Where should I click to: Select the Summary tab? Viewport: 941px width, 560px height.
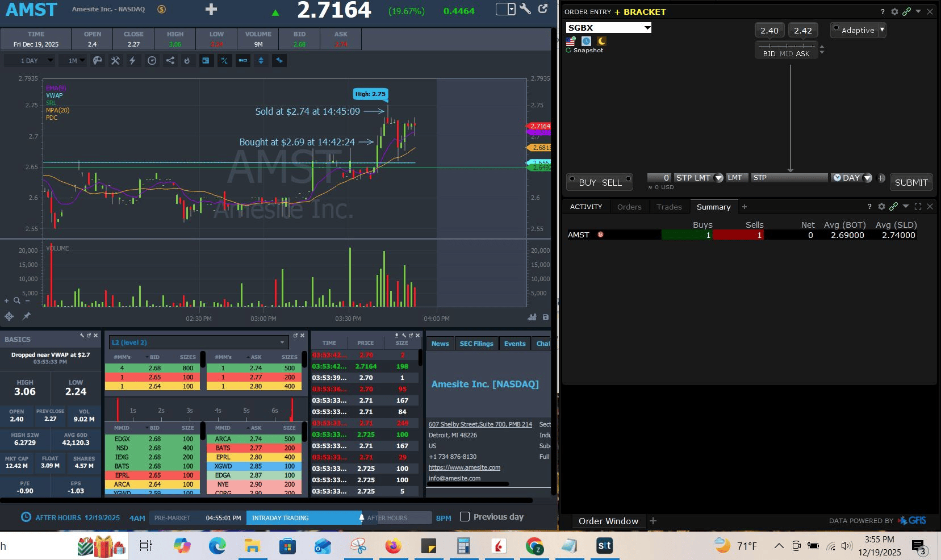tap(714, 207)
